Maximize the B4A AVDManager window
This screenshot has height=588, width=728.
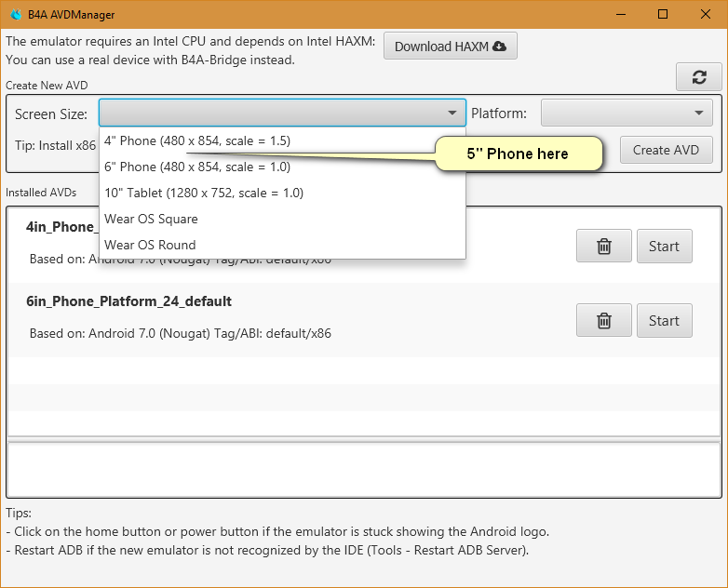pos(663,14)
